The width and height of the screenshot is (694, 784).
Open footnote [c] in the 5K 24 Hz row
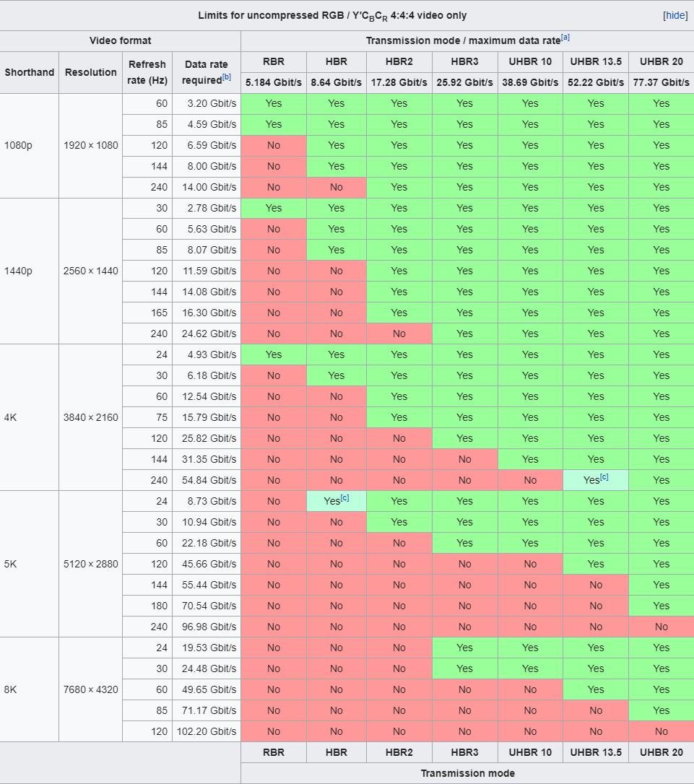coord(345,498)
